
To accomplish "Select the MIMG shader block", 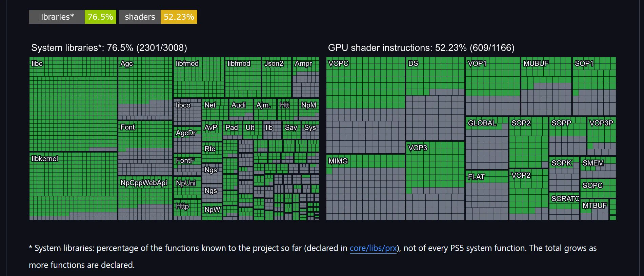I will 365,188.
